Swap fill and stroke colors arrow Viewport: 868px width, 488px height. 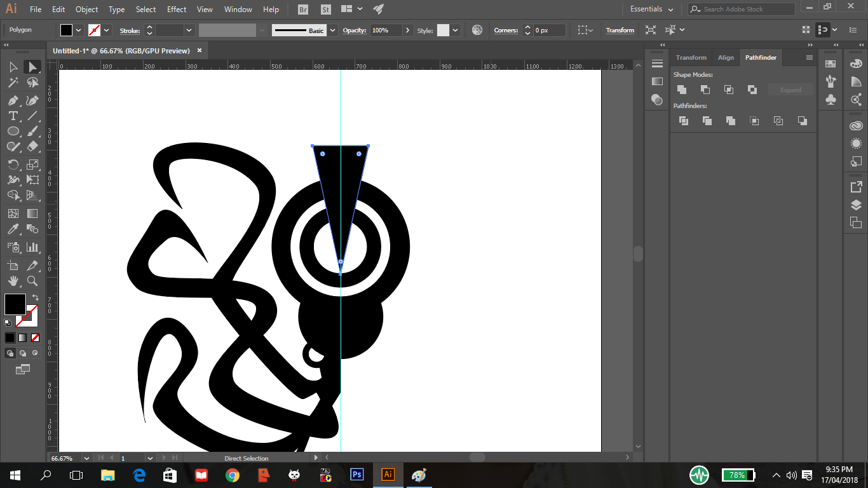pos(36,297)
